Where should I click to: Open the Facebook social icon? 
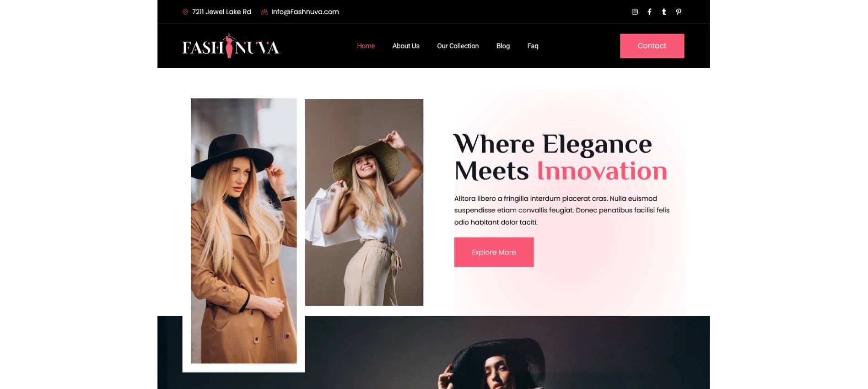(x=649, y=12)
